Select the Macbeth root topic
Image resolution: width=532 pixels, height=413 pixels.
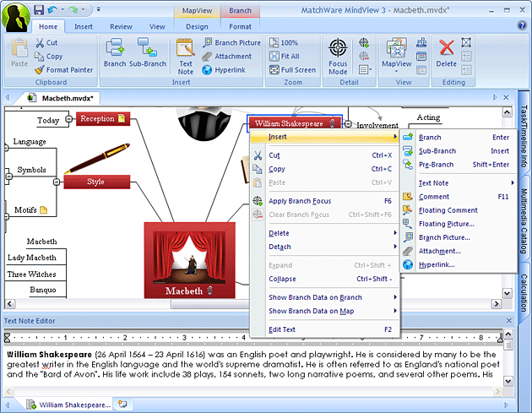[190, 260]
